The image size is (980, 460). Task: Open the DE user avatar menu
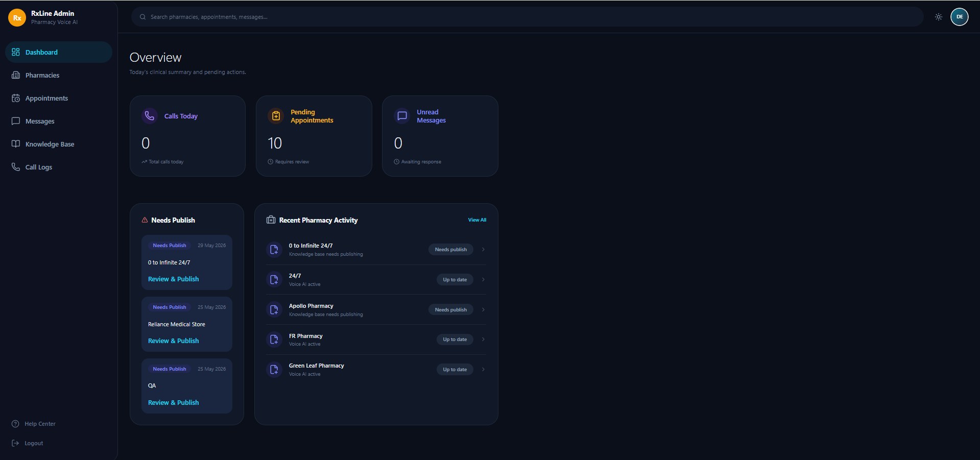pos(959,17)
